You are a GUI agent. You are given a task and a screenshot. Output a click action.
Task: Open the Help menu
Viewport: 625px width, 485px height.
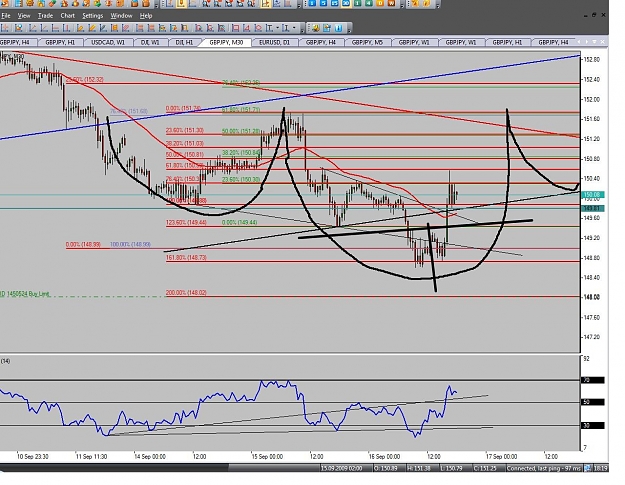click(146, 16)
